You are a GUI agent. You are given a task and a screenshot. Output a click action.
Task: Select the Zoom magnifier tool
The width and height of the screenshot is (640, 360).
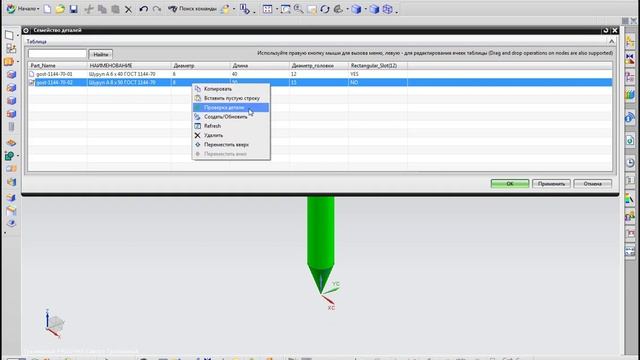pos(299,9)
